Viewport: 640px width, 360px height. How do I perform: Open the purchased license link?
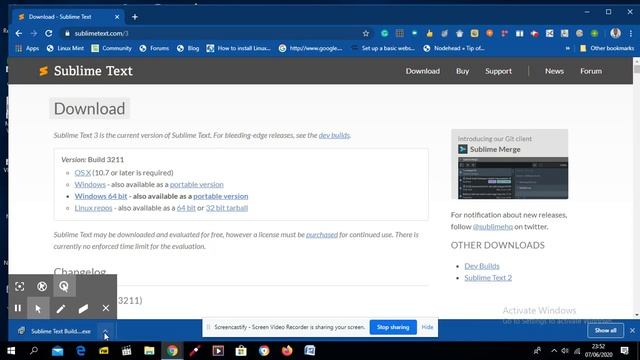322,235
